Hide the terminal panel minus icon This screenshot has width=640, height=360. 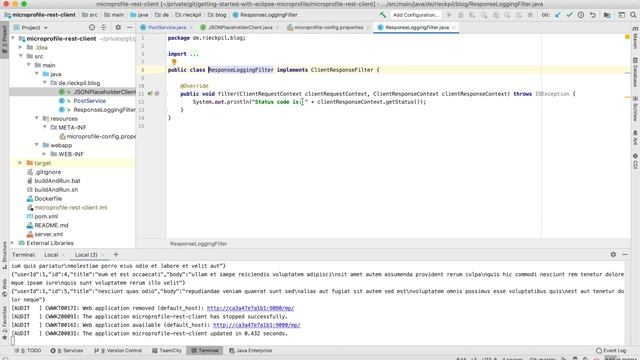(625, 254)
